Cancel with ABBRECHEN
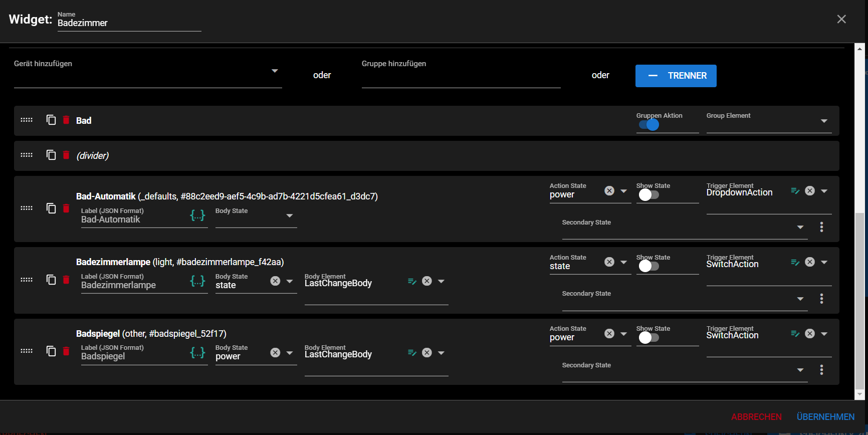 (756, 417)
